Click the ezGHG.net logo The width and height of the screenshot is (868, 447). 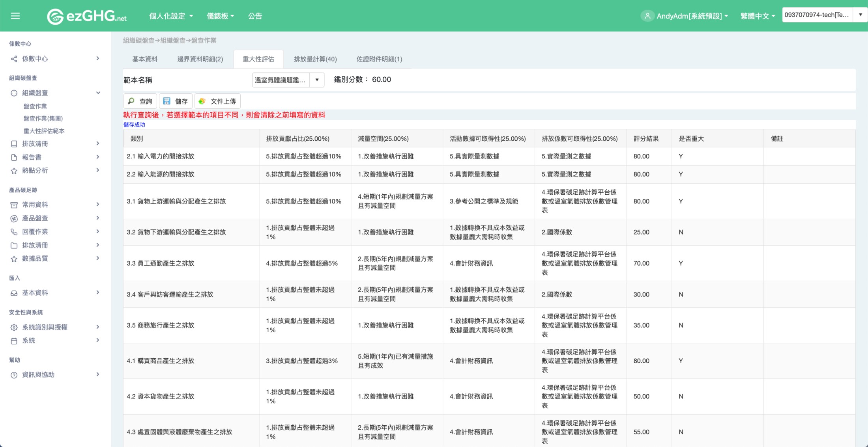pyautogui.click(x=87, y=16)
